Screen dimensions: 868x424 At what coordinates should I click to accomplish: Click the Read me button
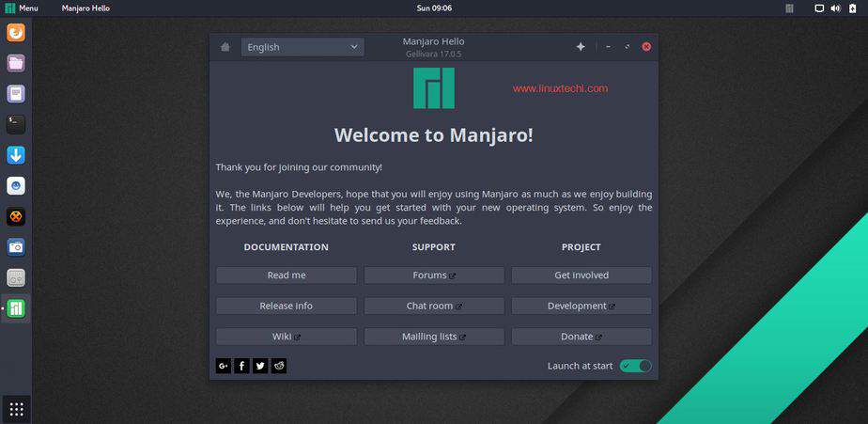[287, 275]
